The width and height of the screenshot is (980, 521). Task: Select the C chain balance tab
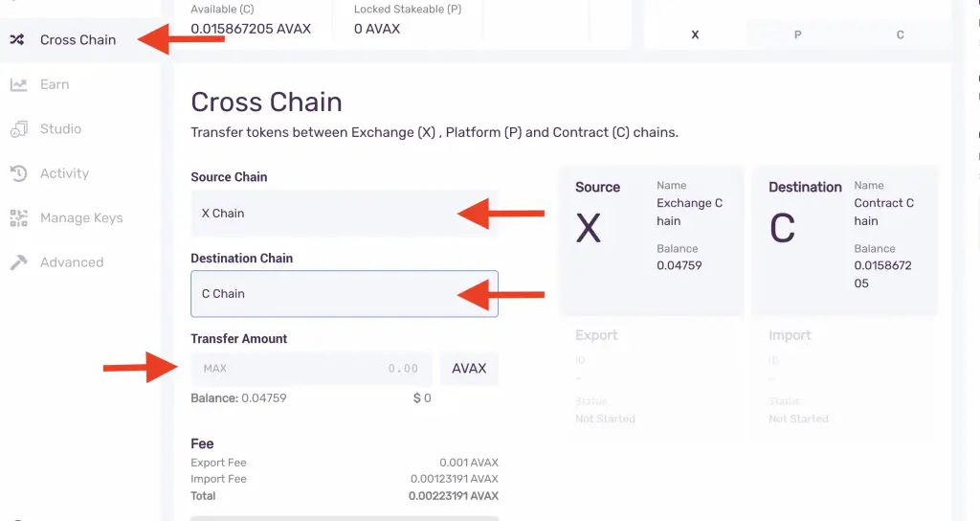(900, 35)
